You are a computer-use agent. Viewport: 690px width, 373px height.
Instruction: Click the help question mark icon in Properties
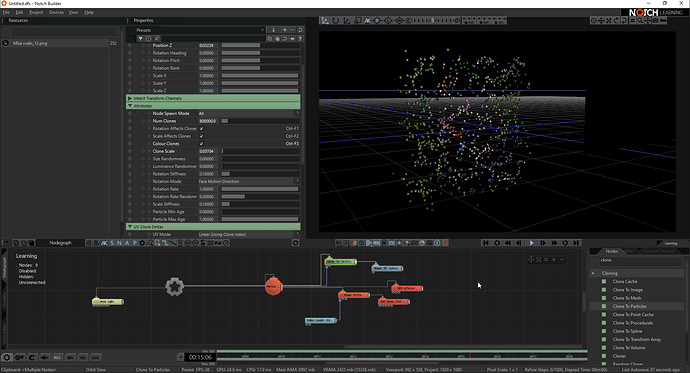pyautogui.click(x=300, y=39)
